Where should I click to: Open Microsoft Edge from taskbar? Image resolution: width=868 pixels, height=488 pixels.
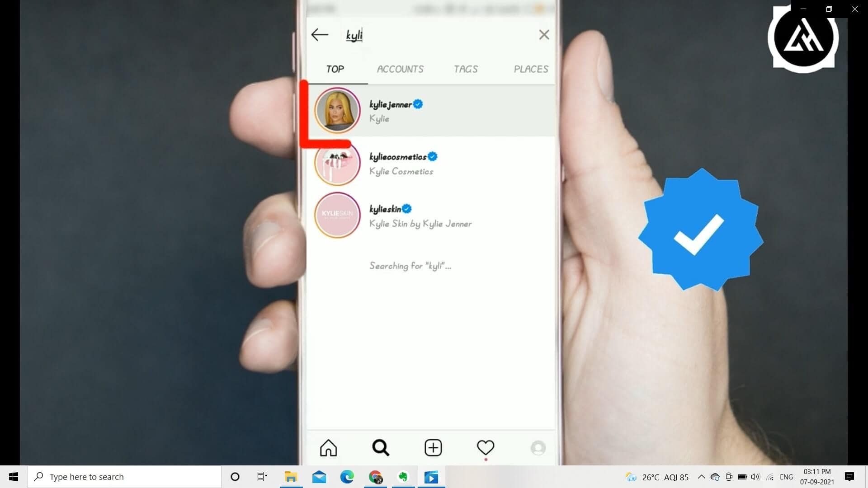pyautogui.click(x=347, y=477)
